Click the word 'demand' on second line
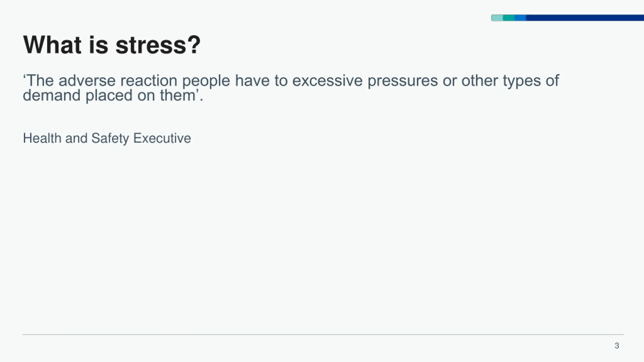The image size is (644, 362). (x=52, y=96)
